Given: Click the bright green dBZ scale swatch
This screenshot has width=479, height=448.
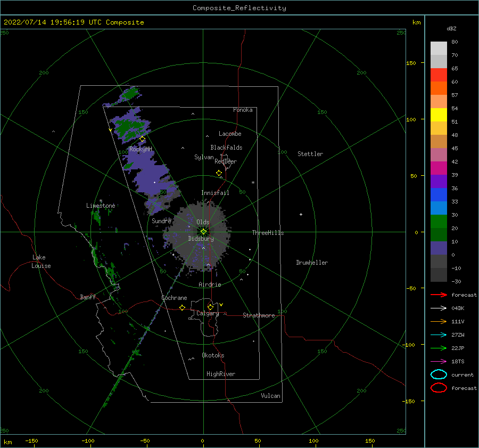Looking at the screenshot, I should pyautogui.click(x=439, y=222).
